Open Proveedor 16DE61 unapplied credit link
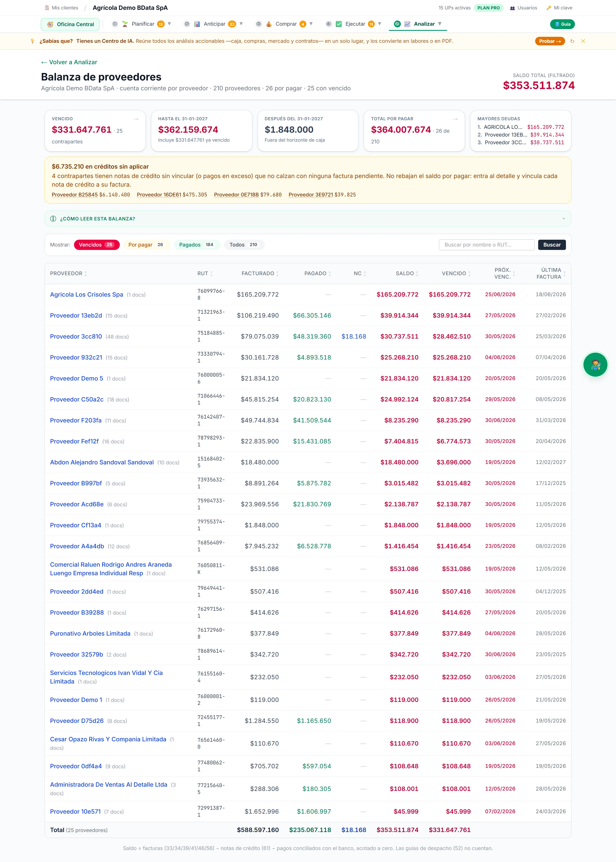 pos(159,195)
